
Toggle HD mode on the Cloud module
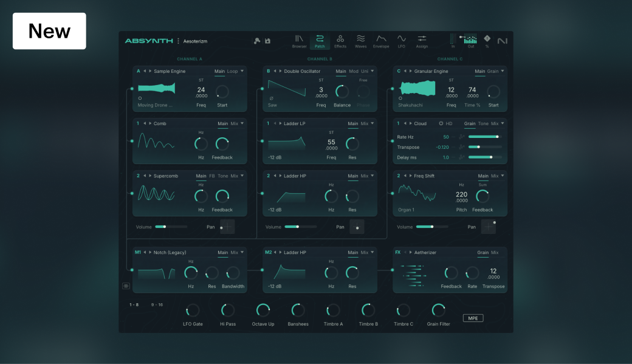click(445, 123)
